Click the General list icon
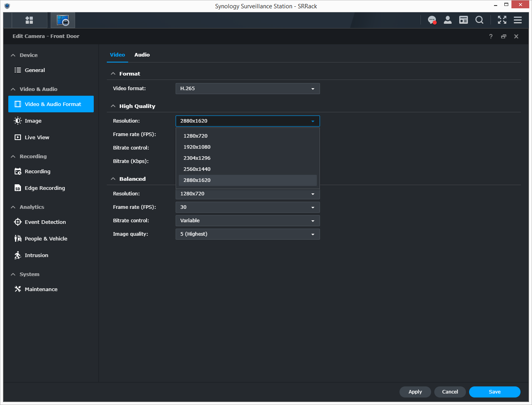 (18, 70)
